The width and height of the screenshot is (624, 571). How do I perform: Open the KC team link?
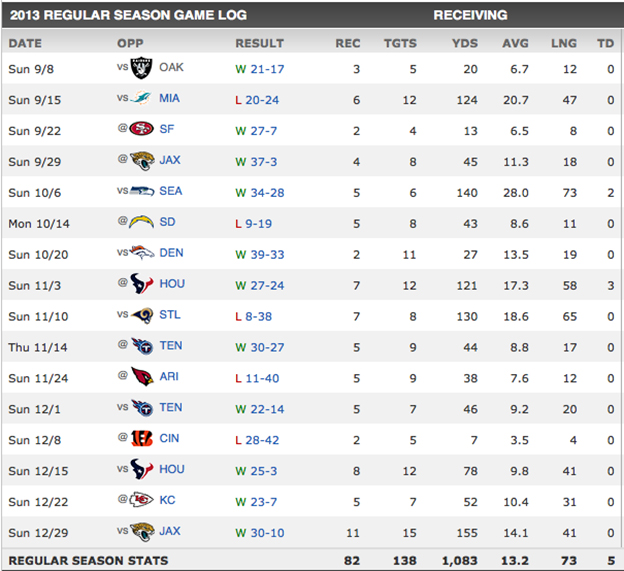pyautogui.click(x=167, y=500)
